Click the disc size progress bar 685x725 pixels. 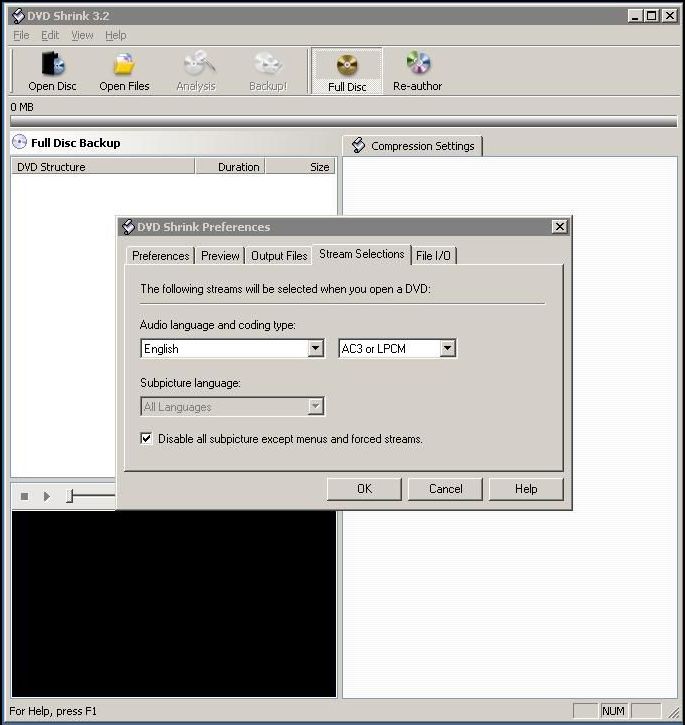tap(344, 122)
